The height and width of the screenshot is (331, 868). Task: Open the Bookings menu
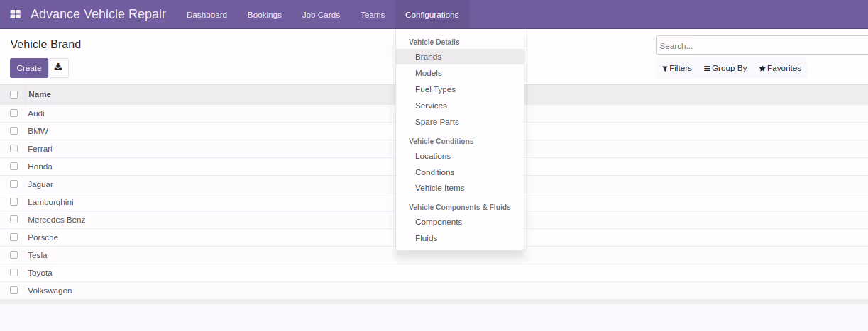265,15
